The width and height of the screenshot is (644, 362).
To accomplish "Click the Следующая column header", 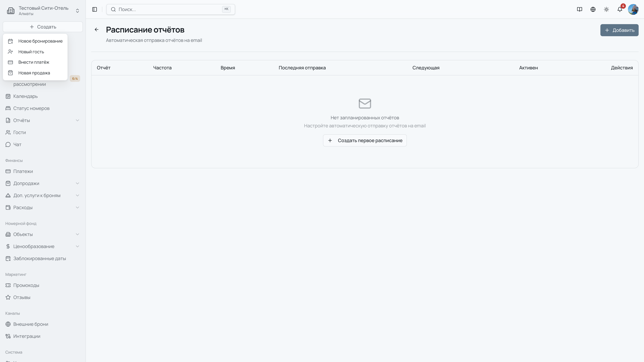I will click(426, 68).
